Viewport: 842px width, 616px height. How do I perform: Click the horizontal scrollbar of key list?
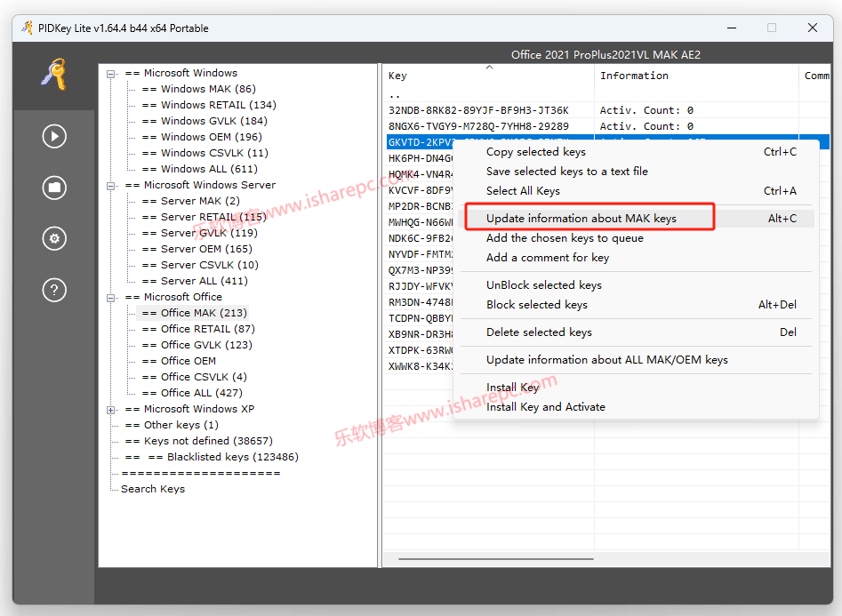tap(495, 559)
